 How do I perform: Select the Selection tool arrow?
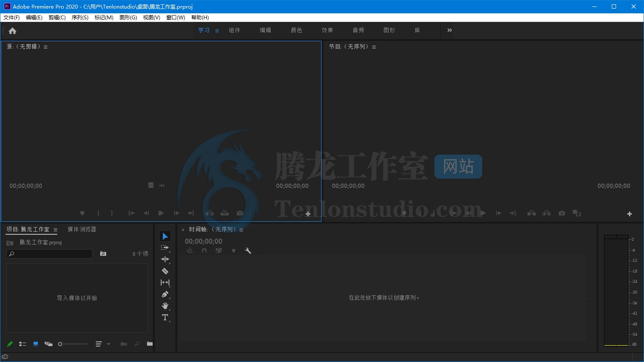point(165,236)
